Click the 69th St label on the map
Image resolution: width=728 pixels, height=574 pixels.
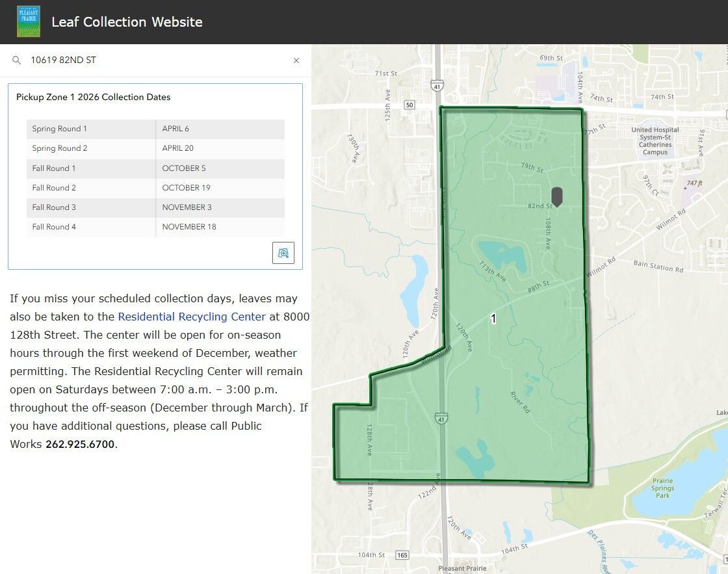tap(551, 58)
